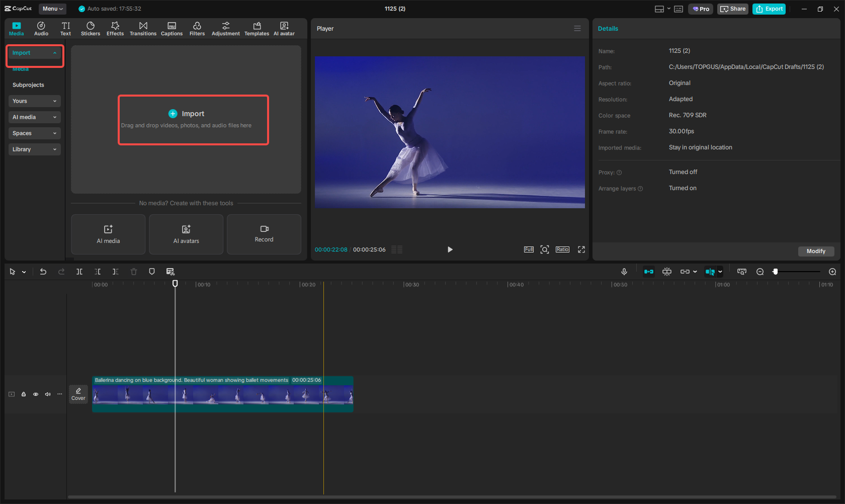Open the Transitions panel
Viewport: 845px width, 504px height.
tap(143, 28)
